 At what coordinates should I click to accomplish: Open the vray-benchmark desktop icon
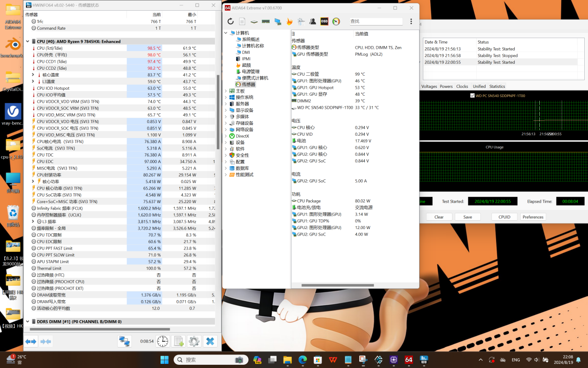[x=13, y=115]
